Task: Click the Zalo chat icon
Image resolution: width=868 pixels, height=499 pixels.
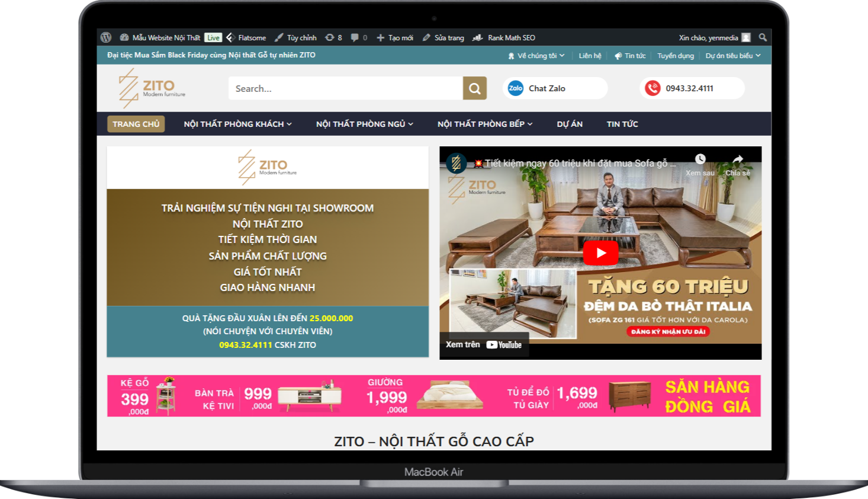Action: point(516,88)
